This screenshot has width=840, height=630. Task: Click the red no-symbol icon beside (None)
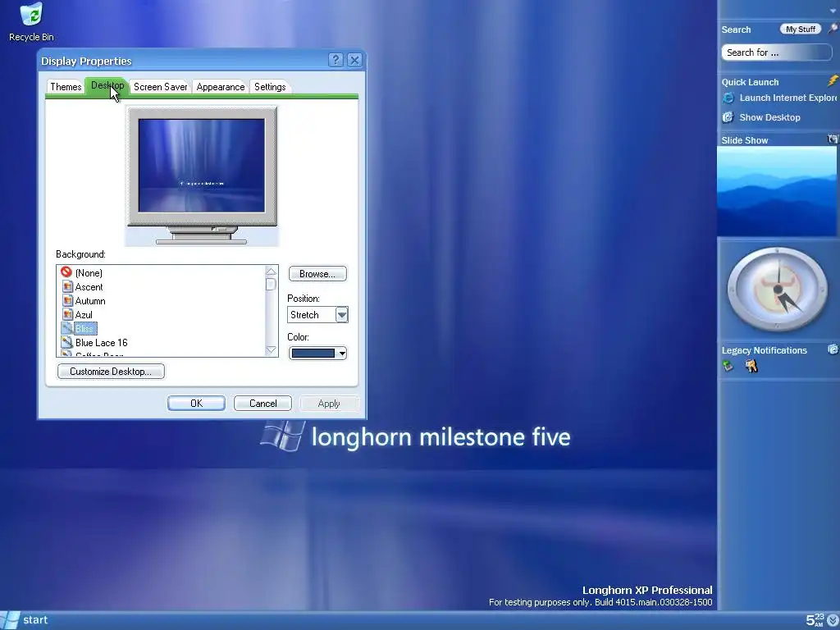66,272
